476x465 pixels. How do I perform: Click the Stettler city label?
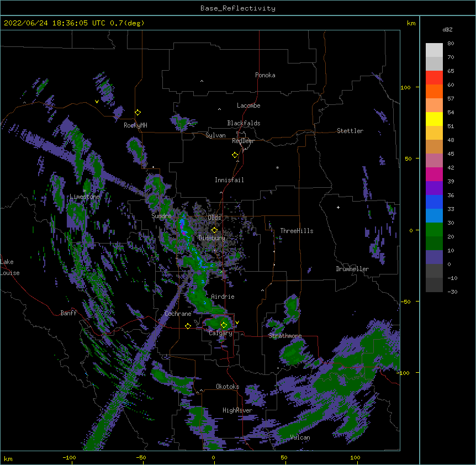[x=350, y=131]
